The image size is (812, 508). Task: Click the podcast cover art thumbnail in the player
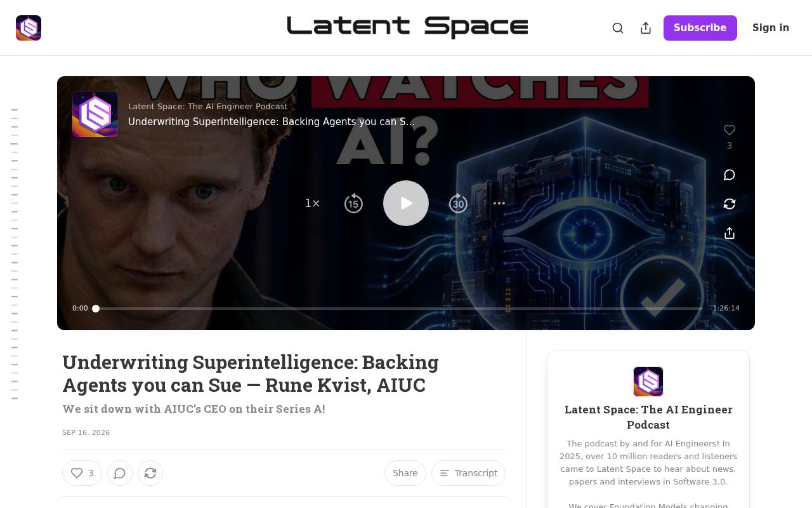(95, 114)
